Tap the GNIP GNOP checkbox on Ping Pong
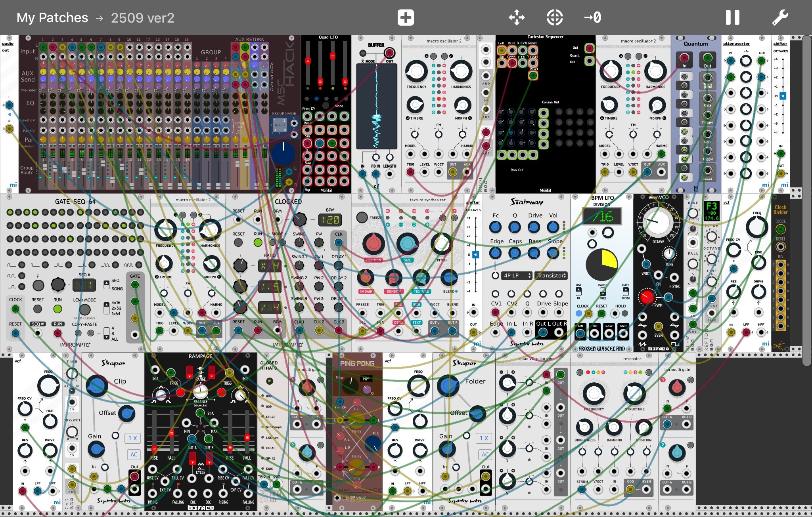The image size is (812, 517). [344, 498]
